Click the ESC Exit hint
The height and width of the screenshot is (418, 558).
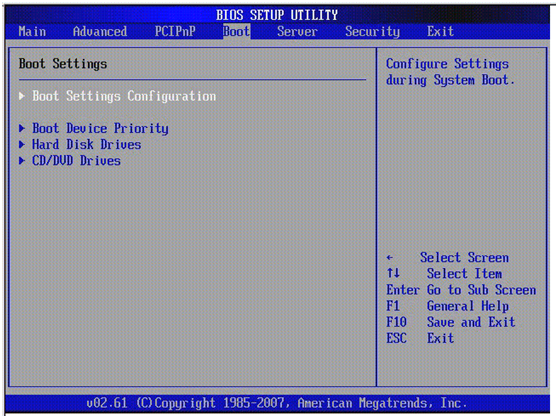click(420, 338)
